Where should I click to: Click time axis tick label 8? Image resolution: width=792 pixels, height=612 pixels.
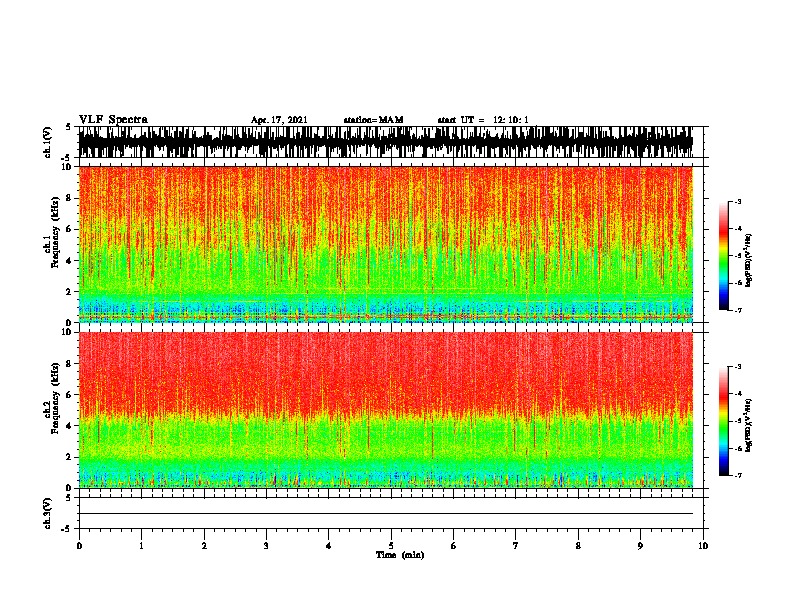(578, 546)
